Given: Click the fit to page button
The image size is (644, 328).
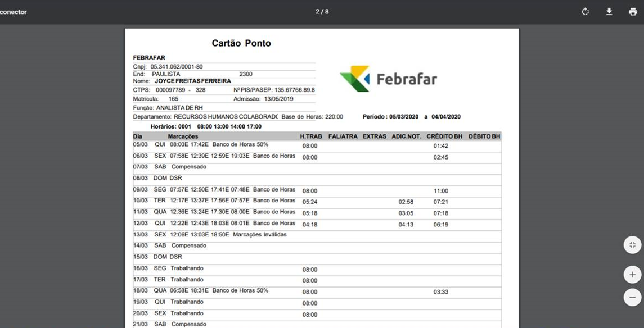Looking at the screenshot, I should 632,245.
